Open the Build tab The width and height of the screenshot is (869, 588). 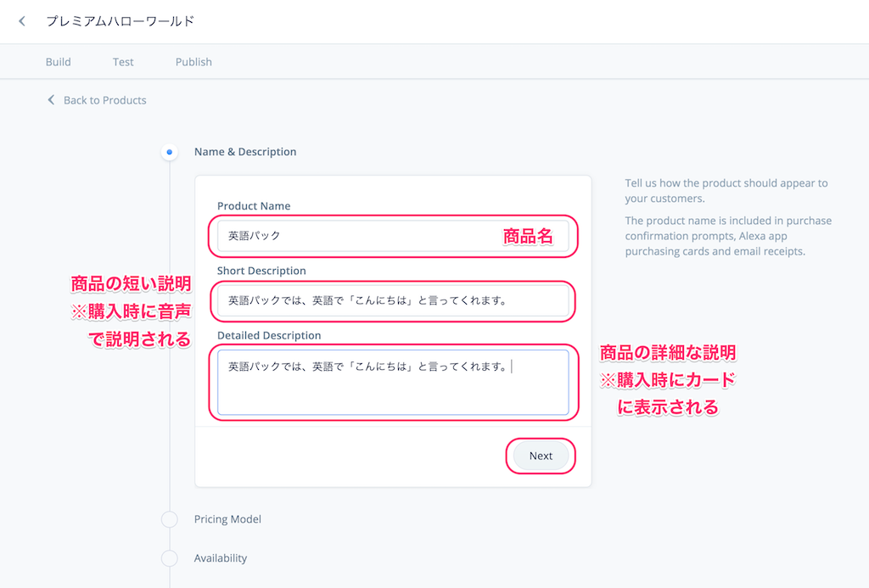click(x=58, y=61)
